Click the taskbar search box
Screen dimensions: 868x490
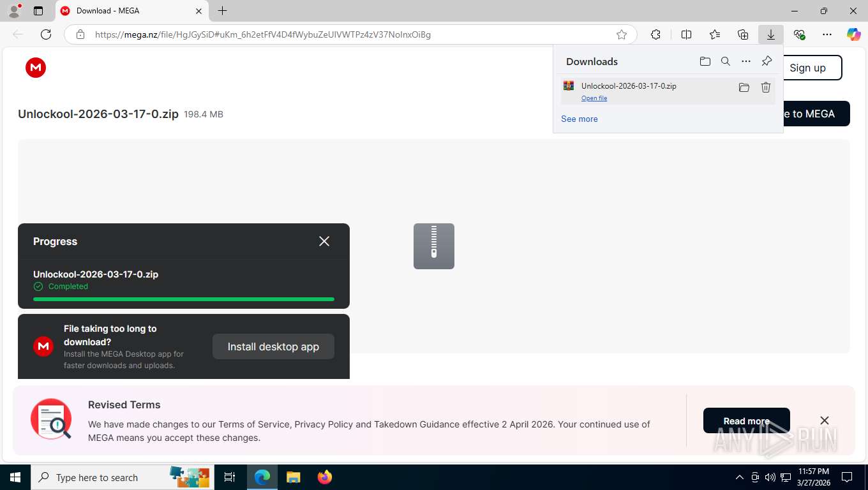121,477
